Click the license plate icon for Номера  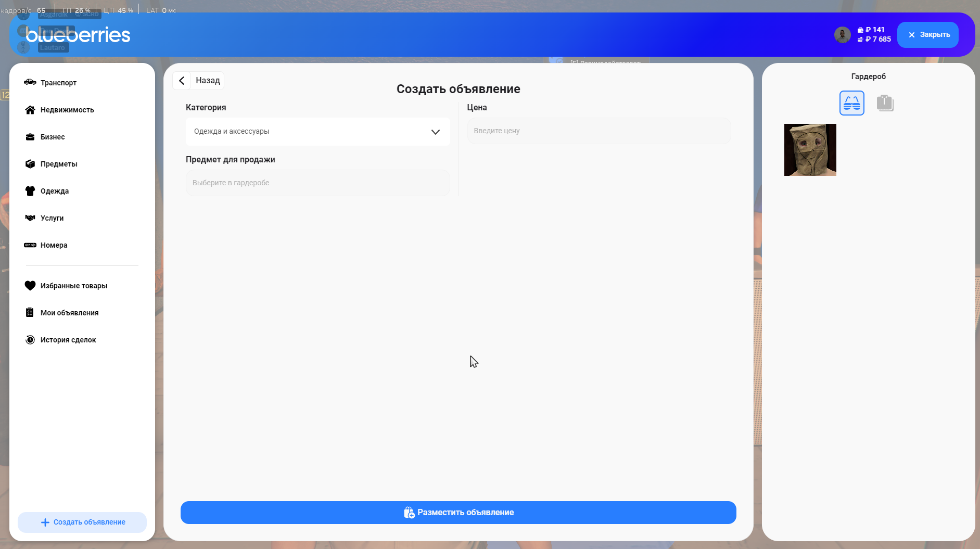[x=30, y=245]
